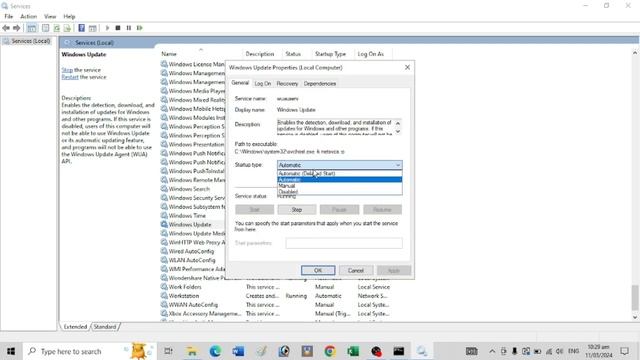The height and width of the screenshot is (360, 640).
Task: Open File Explorer from the taskbar
Action: coord(191,351)
